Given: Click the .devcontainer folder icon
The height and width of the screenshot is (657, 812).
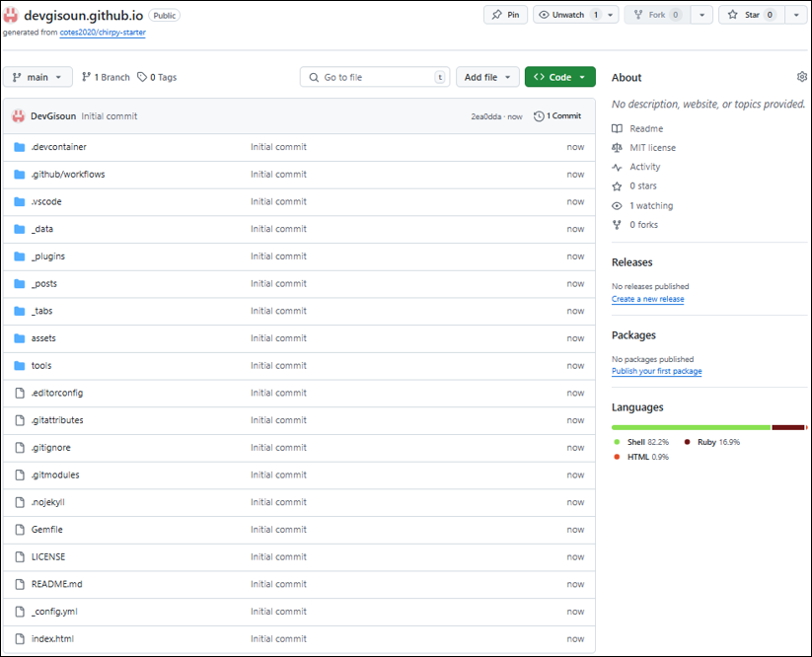Looking at the screenshot, I should [19, 147].
